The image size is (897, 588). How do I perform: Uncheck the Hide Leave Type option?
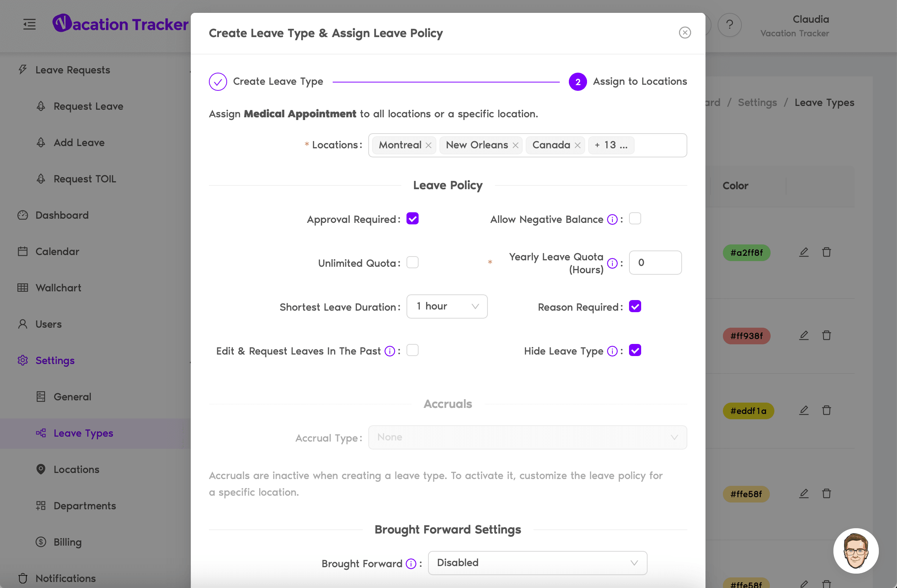coord(635,350)
